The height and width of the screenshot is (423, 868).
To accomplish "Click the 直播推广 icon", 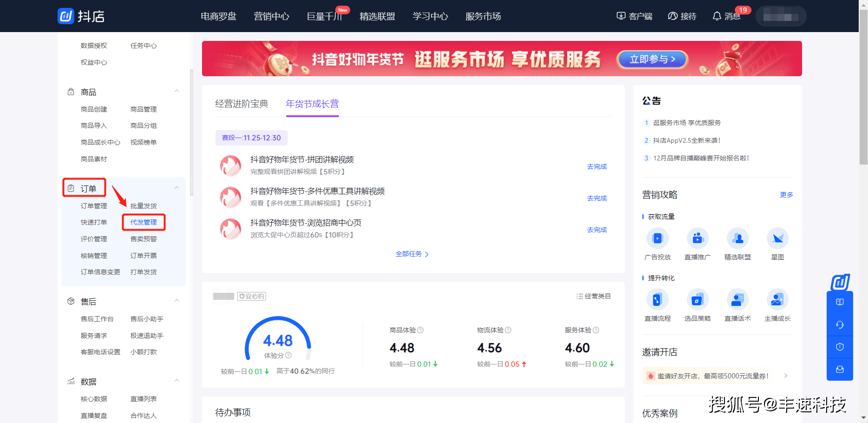I will tap(698, 238).
